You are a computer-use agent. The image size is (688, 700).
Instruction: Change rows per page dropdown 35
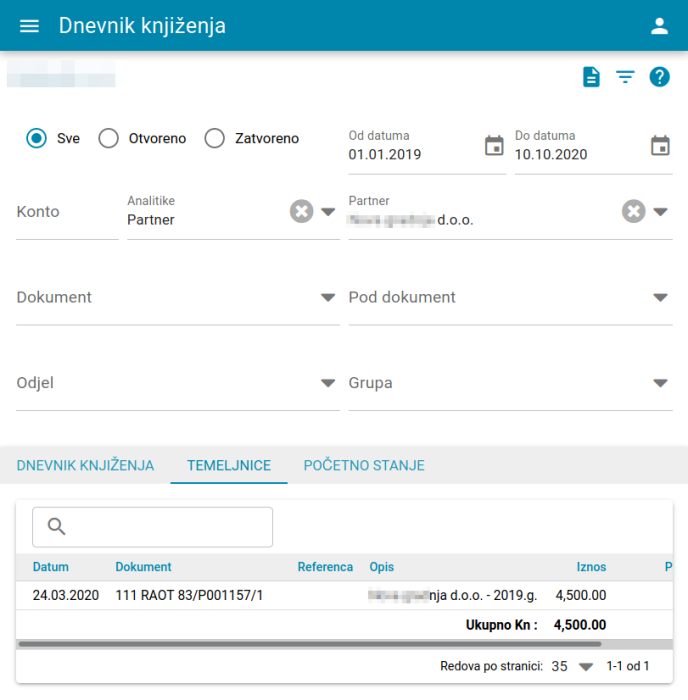[x=572, y=667]
